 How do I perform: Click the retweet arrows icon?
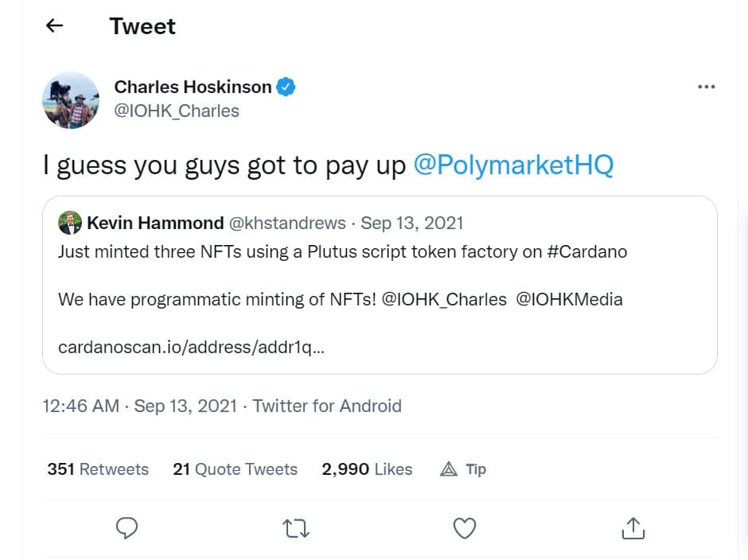(x=296, y=527)
